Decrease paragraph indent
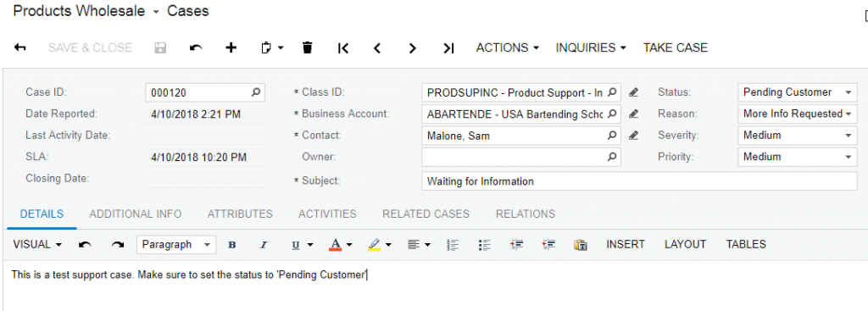Image resolution: width=868 pixels, height=311 pixels. click(x=548, y=245)
